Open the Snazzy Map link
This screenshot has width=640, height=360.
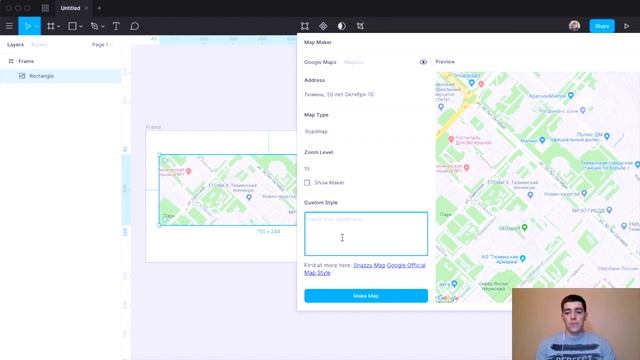pyautogui.click(x=369, y=265)
